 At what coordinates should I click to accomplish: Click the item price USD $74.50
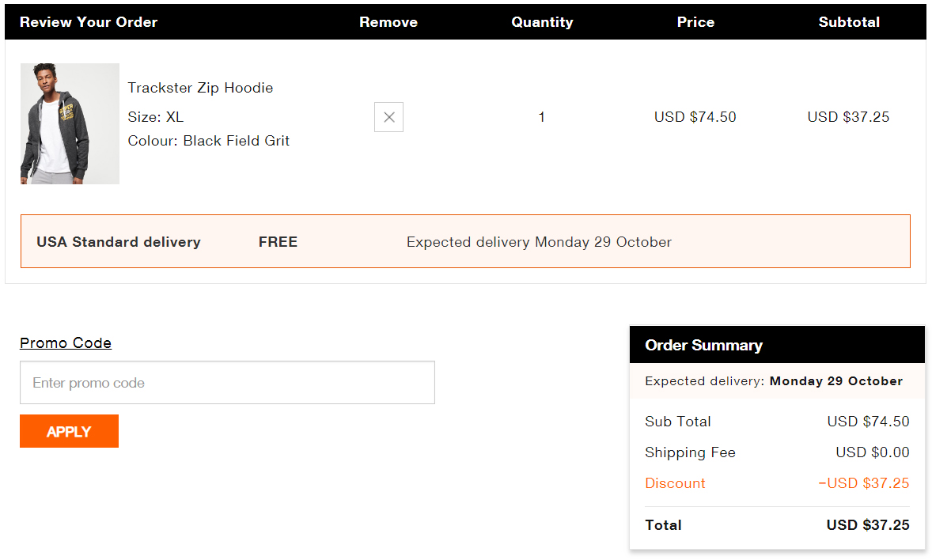point(695,117)
